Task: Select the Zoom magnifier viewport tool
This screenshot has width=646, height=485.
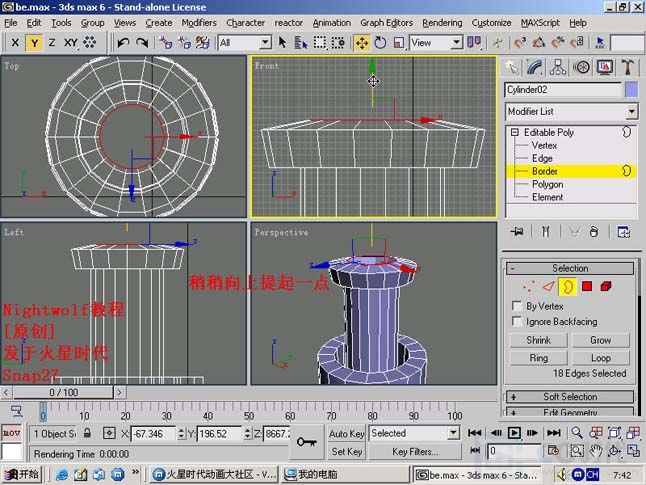Action: [x=577, y=433]
